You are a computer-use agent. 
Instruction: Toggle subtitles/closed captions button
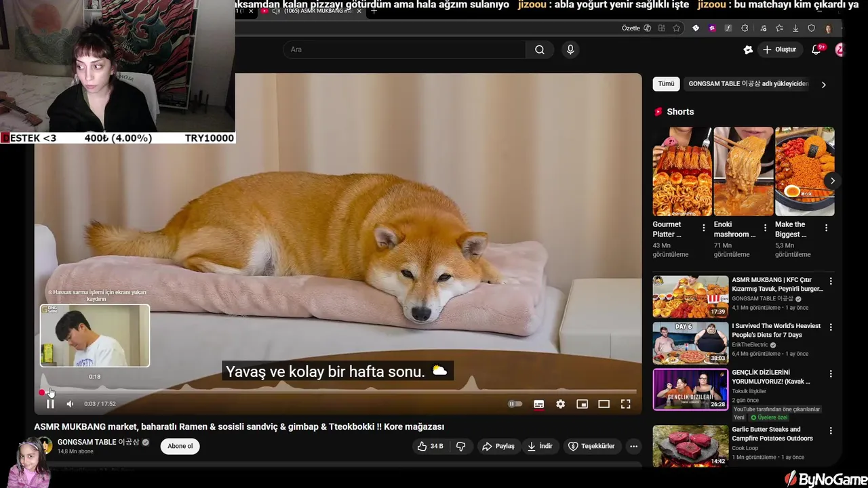click(x=538, y=404)
